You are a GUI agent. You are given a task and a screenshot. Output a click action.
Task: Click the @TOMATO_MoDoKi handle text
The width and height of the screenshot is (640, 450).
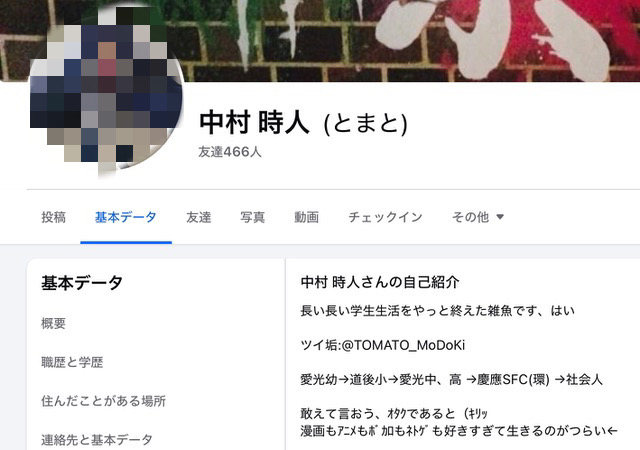403,345
